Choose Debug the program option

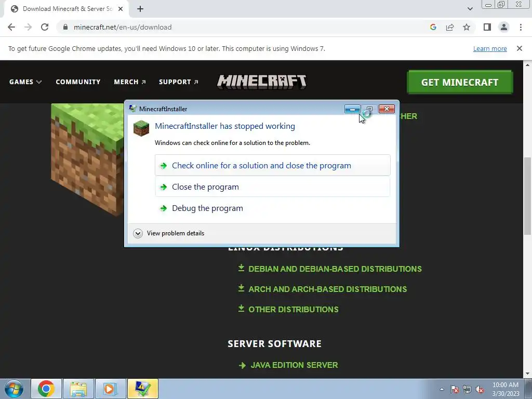pos(272,208)
